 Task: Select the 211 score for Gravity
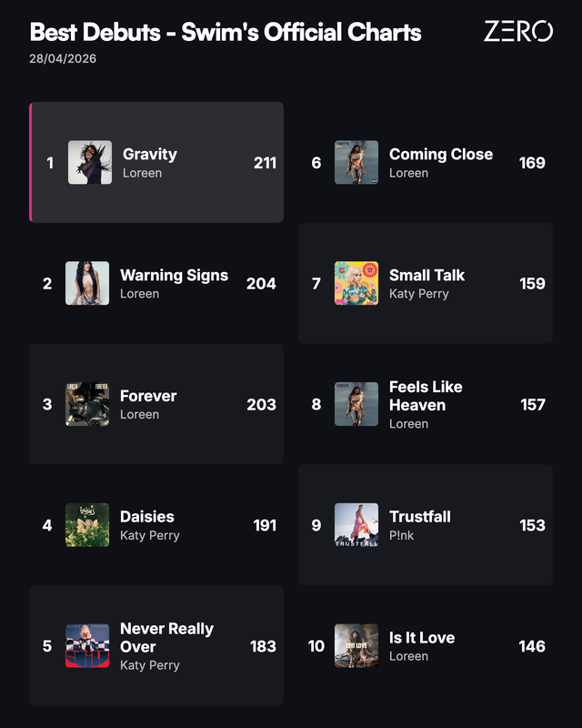(265, 163)
